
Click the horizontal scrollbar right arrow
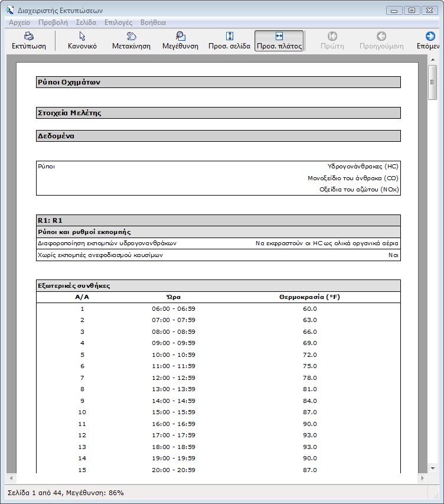click(x=422, y=478)
